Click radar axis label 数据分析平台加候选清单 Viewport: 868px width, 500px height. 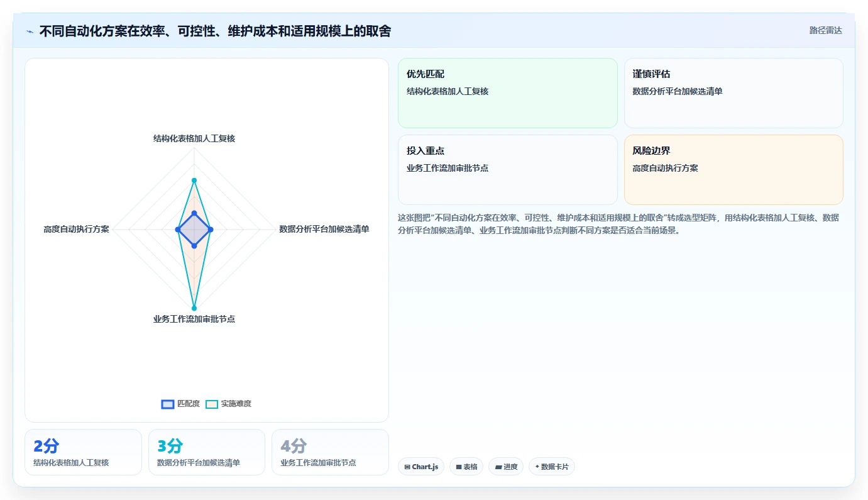[x=324, y=229]
